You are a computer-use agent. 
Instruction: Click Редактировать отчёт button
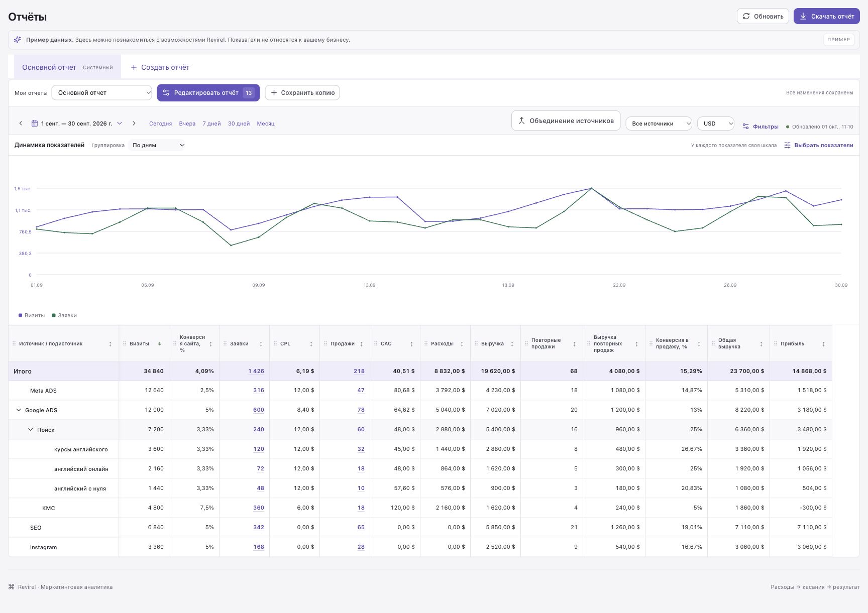[208, 92]
